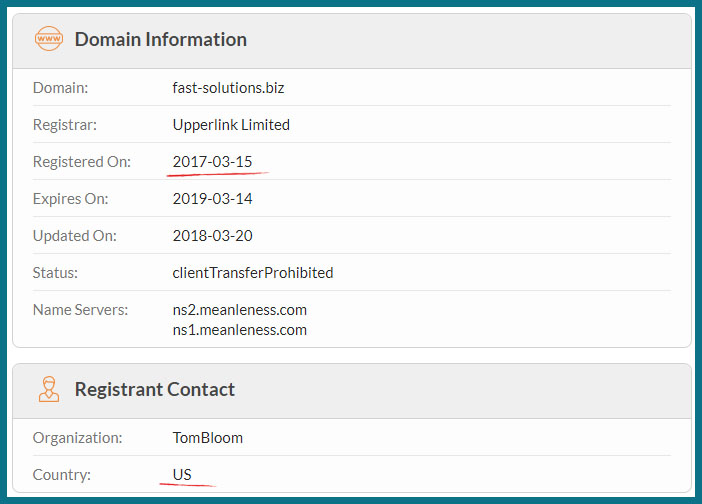
Task: Click the US country value
Action: pos(182,474)
